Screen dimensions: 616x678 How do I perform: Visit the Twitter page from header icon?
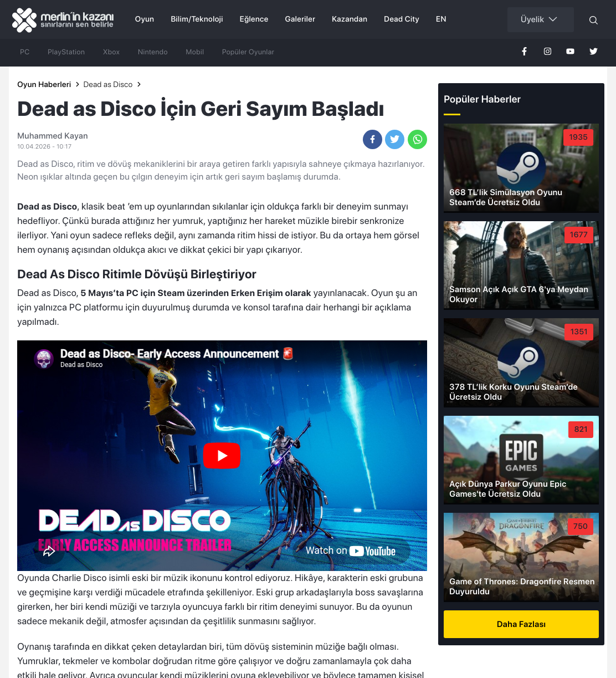coord(593,52)
